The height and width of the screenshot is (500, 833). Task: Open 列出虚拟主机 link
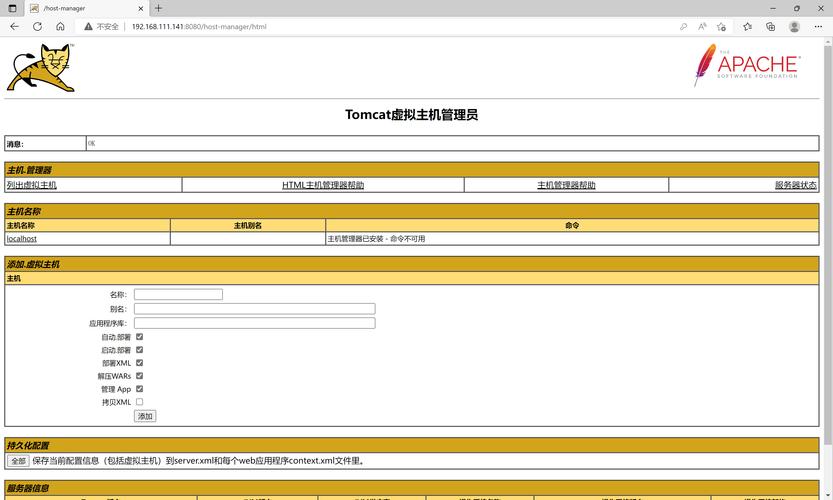[31, 185]
